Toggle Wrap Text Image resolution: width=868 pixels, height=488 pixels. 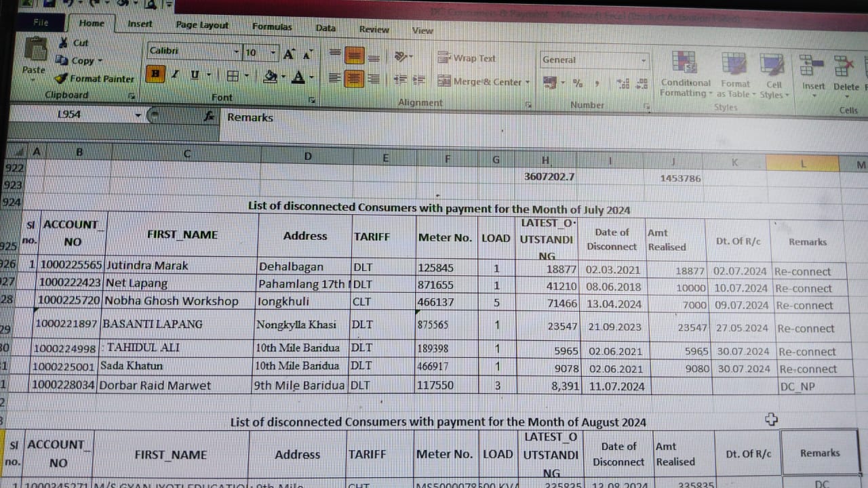click(467, 58)
